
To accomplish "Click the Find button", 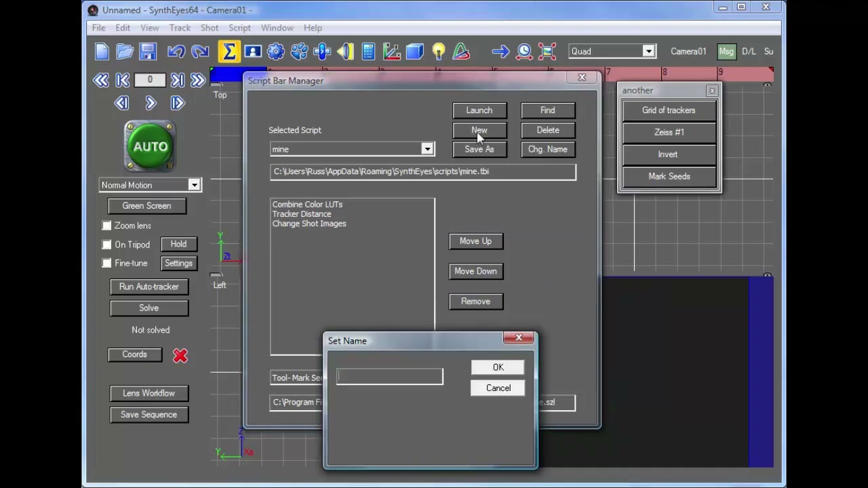I will click(x=548, y=110).
